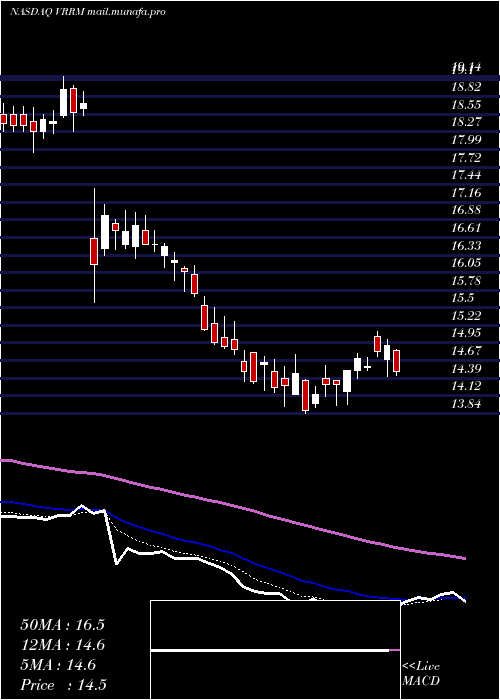500x700 pixels.
Task: Click the 14.39 price level value
Action: [x=467, y=368]
